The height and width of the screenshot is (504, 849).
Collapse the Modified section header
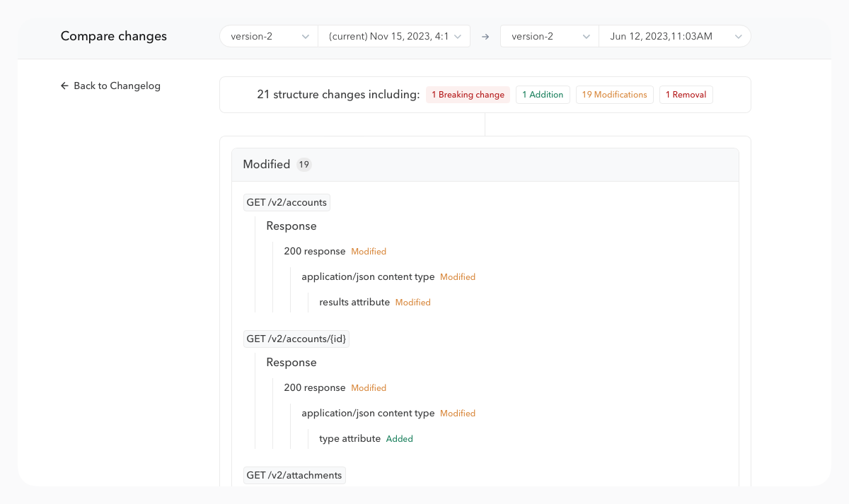485,165
